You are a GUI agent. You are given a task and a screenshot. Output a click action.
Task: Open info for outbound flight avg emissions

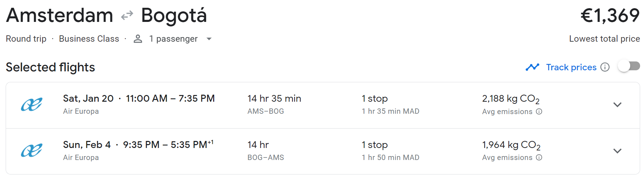click(539, 112)
